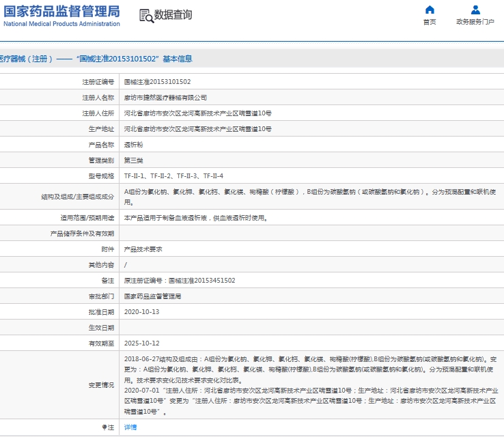Click the home house icon
This screenshot has width=504, height=437.
point(430,10)
